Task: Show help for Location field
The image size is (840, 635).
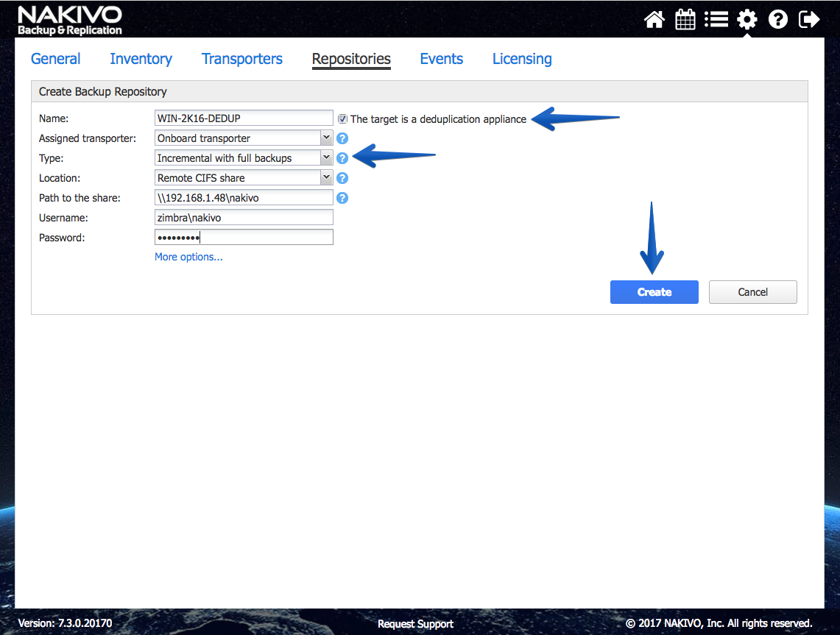Action: point(342,178)
